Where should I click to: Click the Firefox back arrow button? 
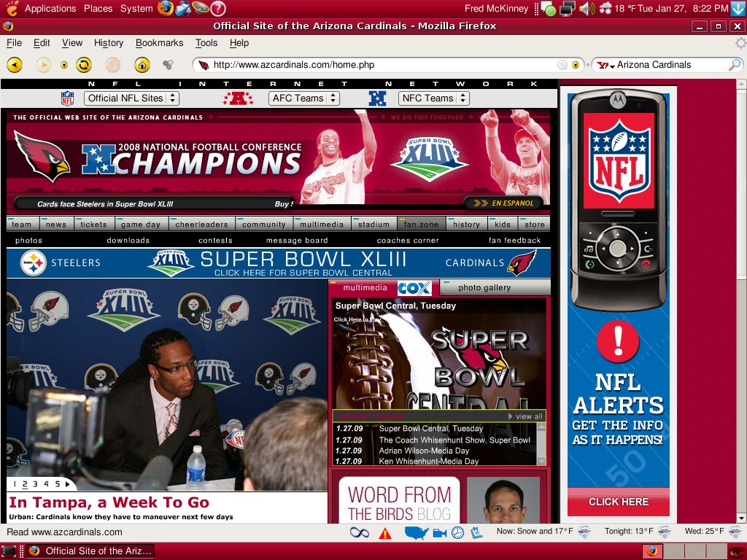15,65
